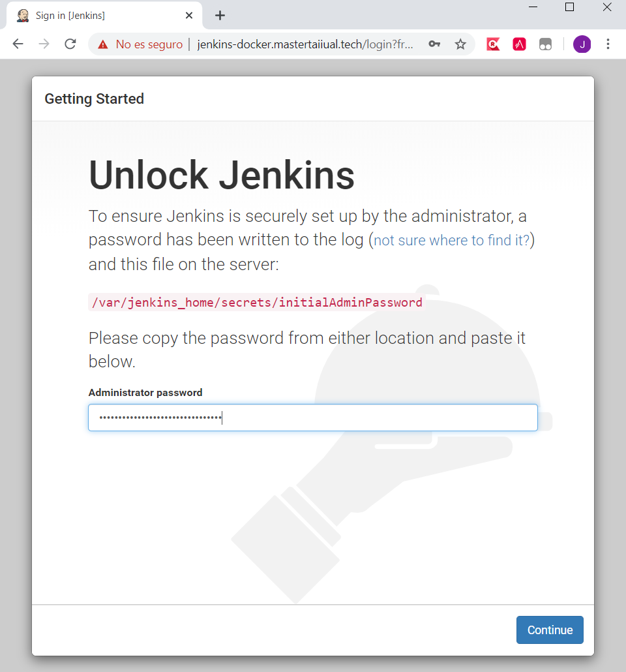Click the purple J profile avatar
626x672 pixels.
pyautogui.click(x=582, y=44)
